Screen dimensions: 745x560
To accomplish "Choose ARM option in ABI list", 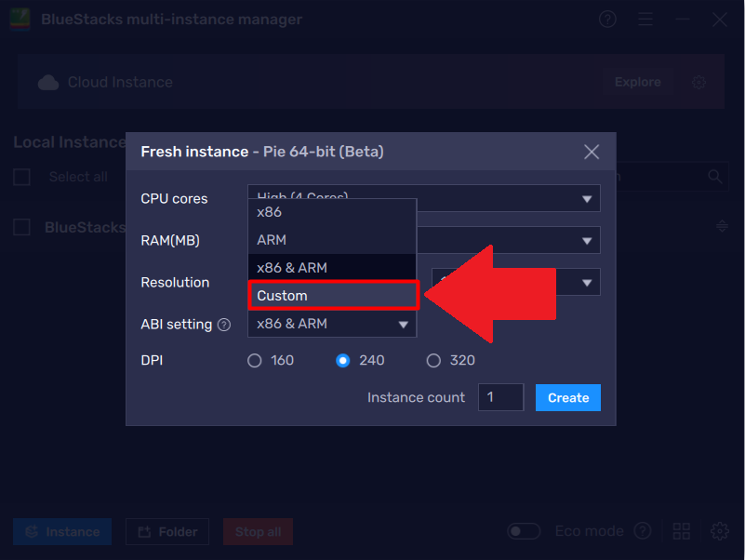I will [332, 240].
